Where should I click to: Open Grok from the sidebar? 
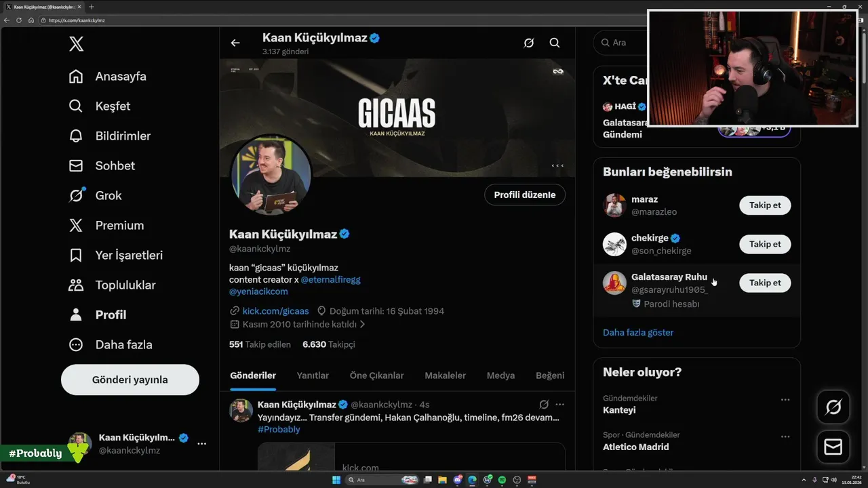tap(95, 195)
